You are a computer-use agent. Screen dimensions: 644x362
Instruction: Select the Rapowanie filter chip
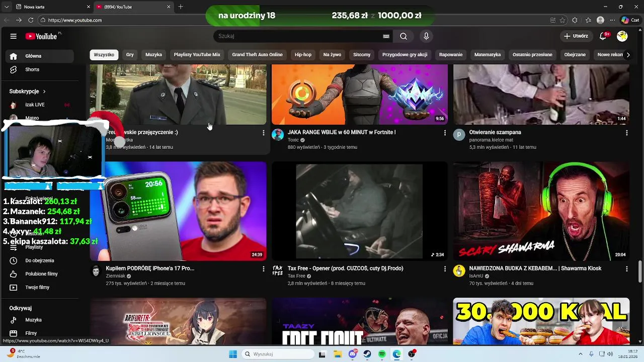click(x=451, y=55)
